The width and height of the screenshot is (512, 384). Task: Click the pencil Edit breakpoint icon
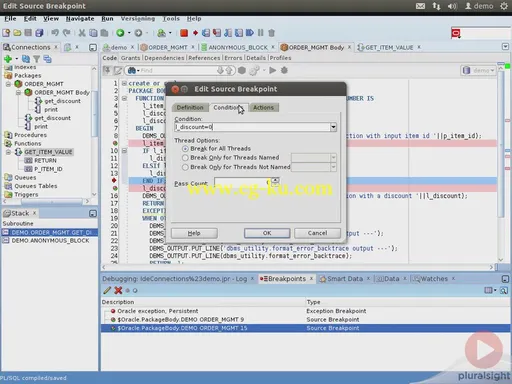107,290
